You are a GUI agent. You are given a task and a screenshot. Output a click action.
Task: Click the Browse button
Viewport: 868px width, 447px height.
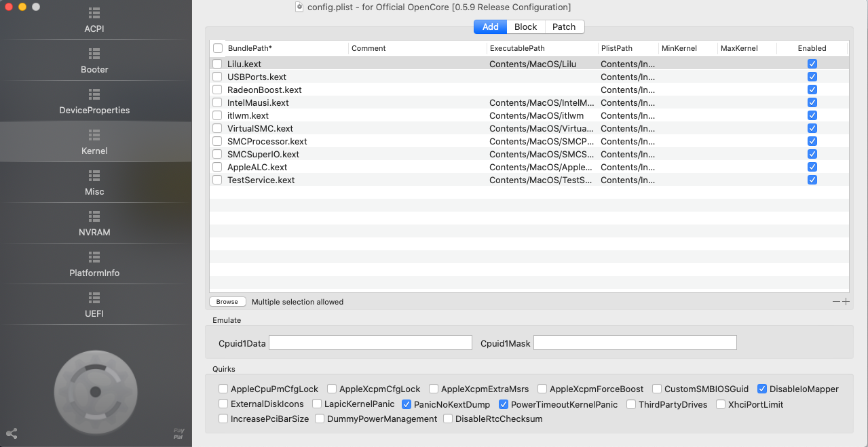pyautogui.click(x=227, y=302)
